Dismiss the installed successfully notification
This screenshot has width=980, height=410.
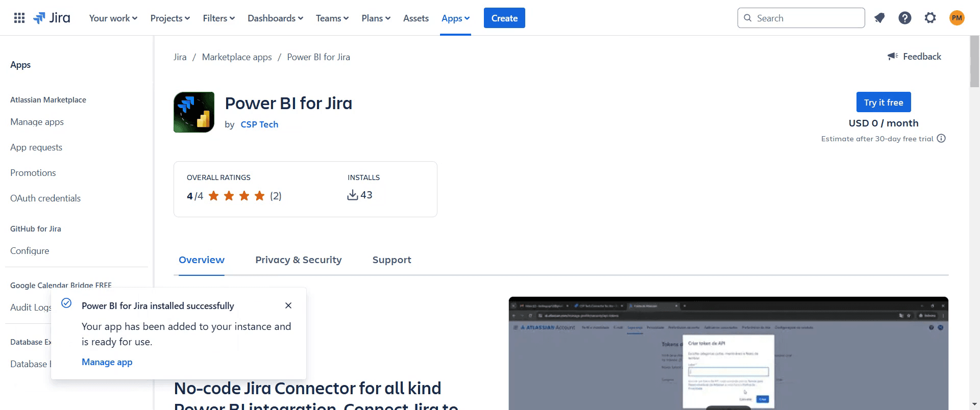point(288,305)
